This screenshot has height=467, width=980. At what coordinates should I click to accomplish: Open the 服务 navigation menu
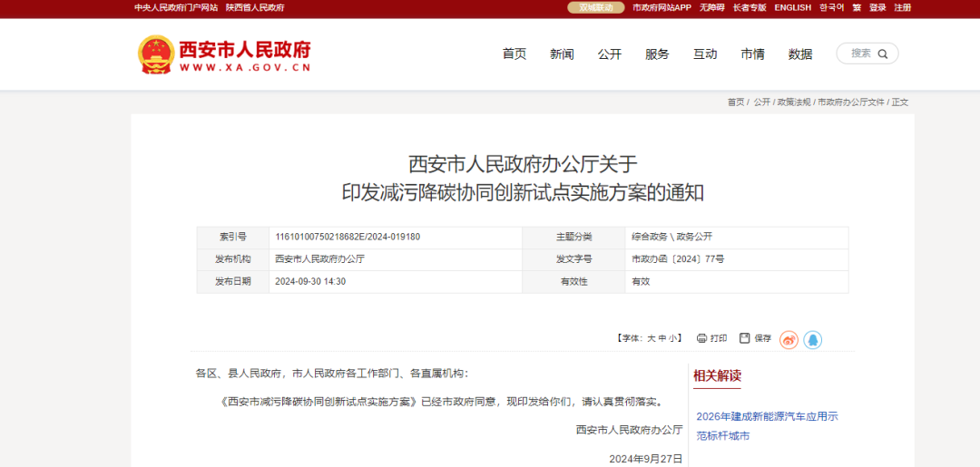click(x=657, y=54)
